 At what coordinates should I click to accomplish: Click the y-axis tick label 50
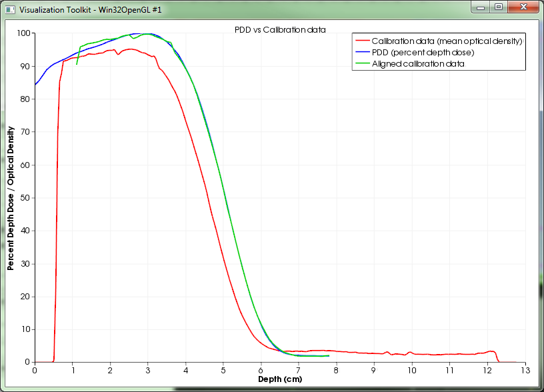coord(27,198)
